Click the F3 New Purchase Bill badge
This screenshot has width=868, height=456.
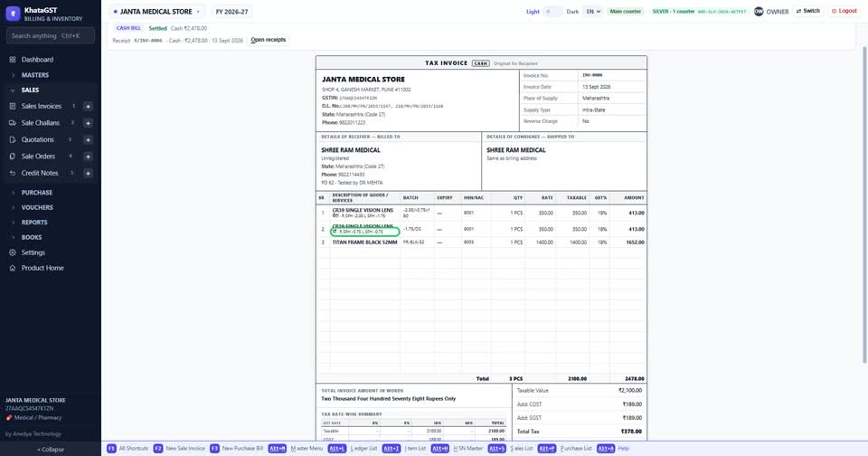[214, 448]
